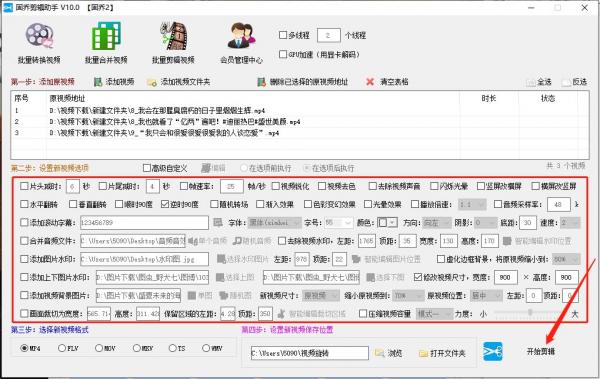Open 字号 font size dropdown
Screen dimensions: 600x379
tap(338, 222)
